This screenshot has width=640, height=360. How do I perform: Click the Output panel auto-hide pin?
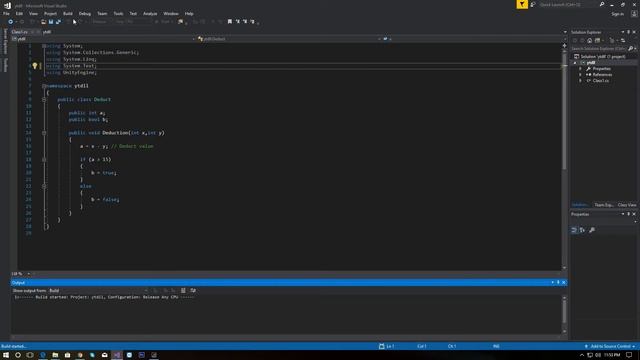558,282
